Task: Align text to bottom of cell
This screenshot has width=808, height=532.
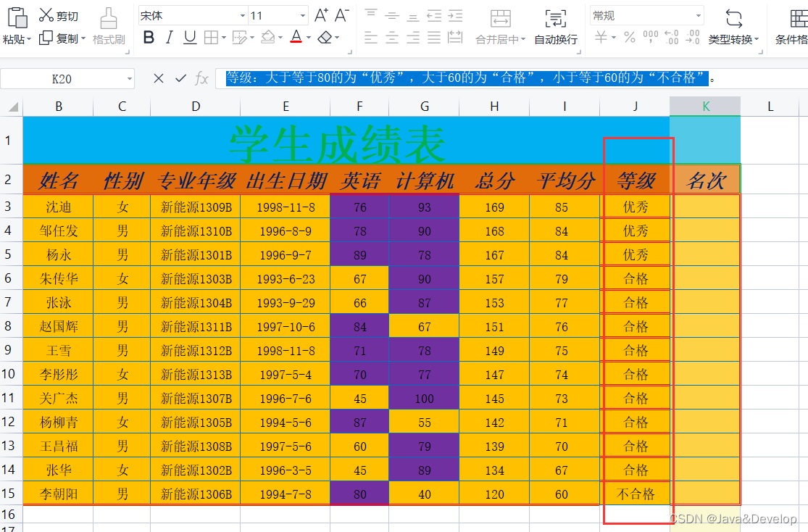Action: tap(413, 17)
